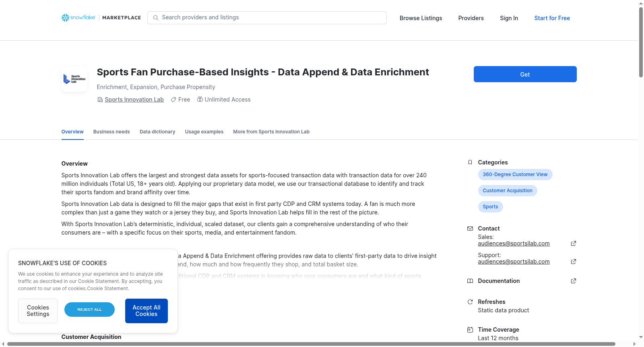Open the Cookie Statement link
This screenshot has width=644, height=347.
tap(108, 289)
